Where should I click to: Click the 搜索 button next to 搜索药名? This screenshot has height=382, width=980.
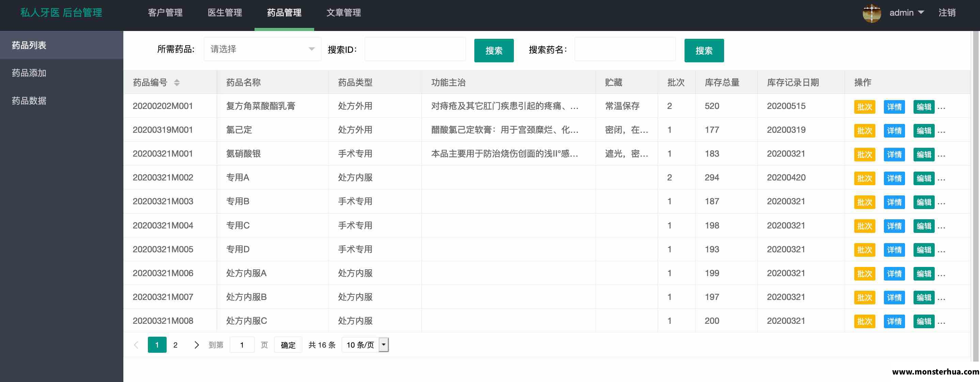[x=704, y=50]
